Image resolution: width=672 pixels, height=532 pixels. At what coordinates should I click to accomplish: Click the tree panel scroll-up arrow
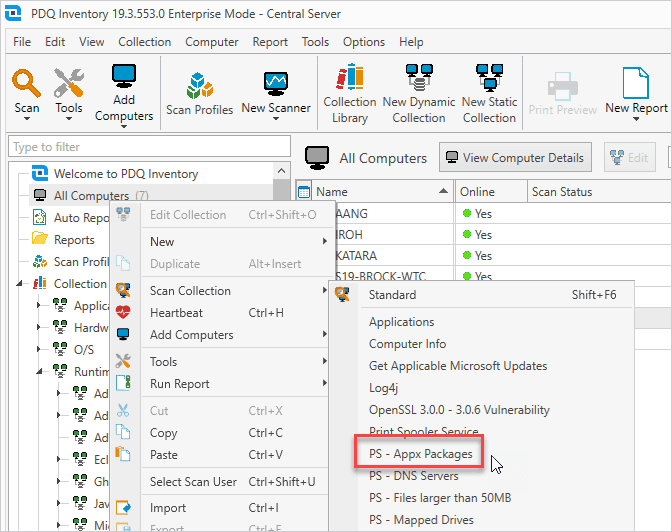click(x=281, y=171)
